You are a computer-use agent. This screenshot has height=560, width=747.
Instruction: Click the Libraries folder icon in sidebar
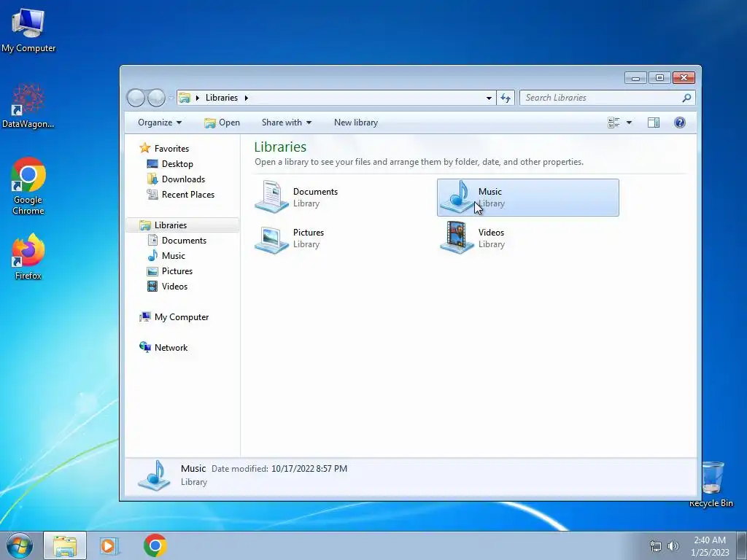tap(145, 225)
